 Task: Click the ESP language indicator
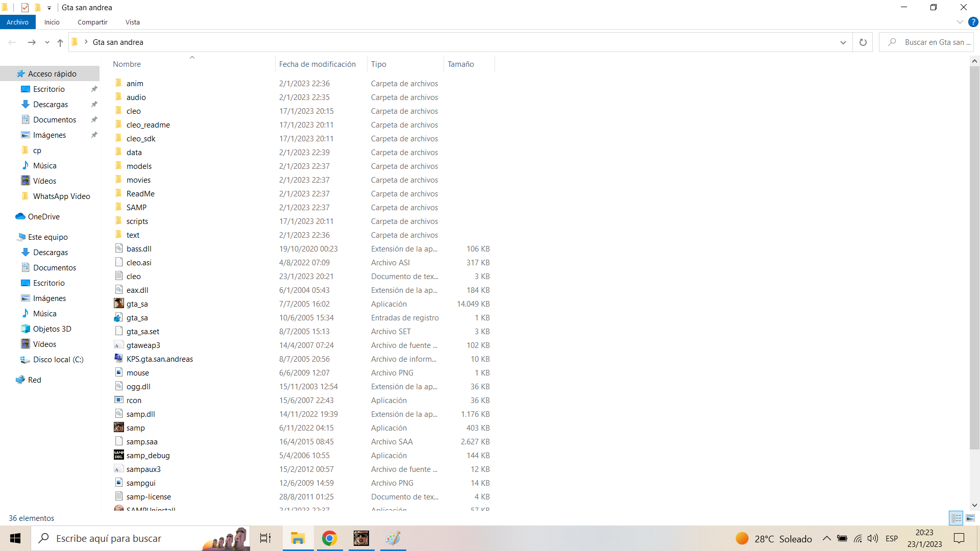892,538
